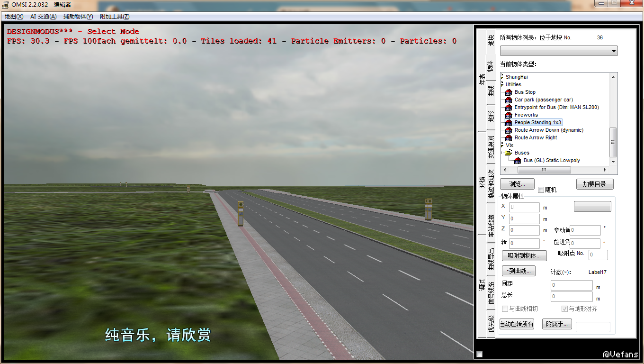
Task: Click the object tree vertical scrollbar thumb
Action: [614, 142]
